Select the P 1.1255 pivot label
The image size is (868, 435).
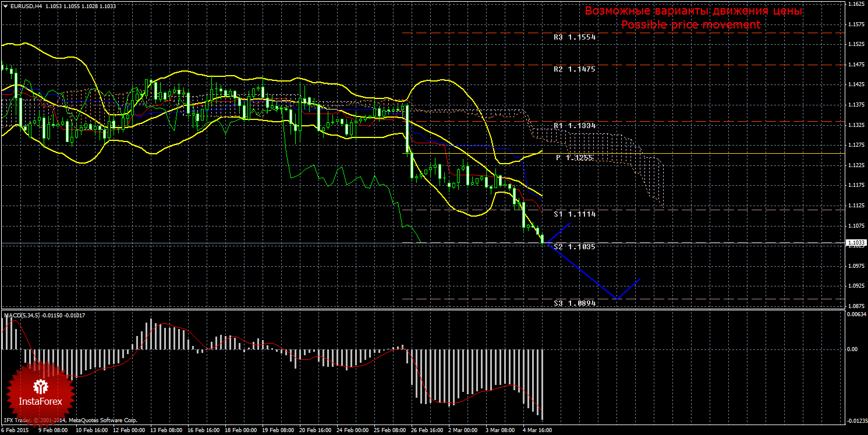[575, 158]
